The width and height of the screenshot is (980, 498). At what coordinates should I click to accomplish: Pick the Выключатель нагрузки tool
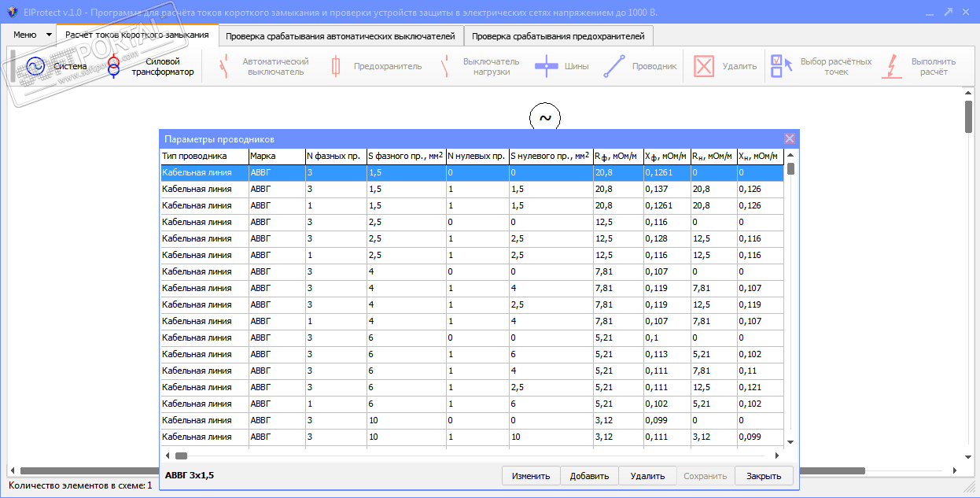(x=444, y=67)
